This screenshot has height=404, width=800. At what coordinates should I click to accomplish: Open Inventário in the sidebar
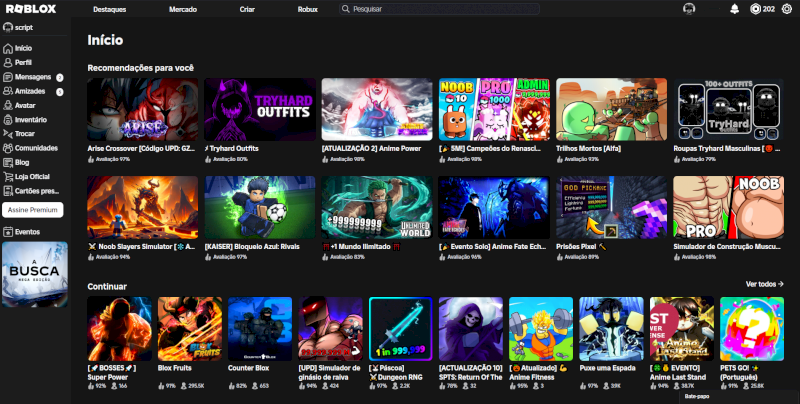[30, 119]
